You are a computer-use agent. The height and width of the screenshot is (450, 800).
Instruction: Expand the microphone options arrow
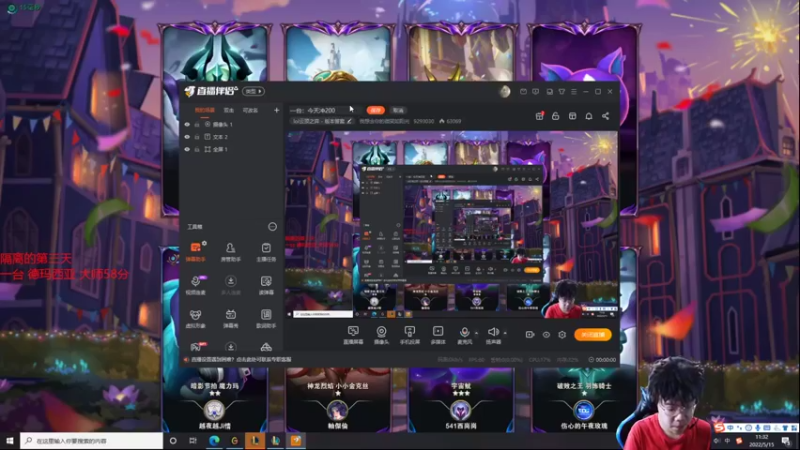click(x=477, y=333)
